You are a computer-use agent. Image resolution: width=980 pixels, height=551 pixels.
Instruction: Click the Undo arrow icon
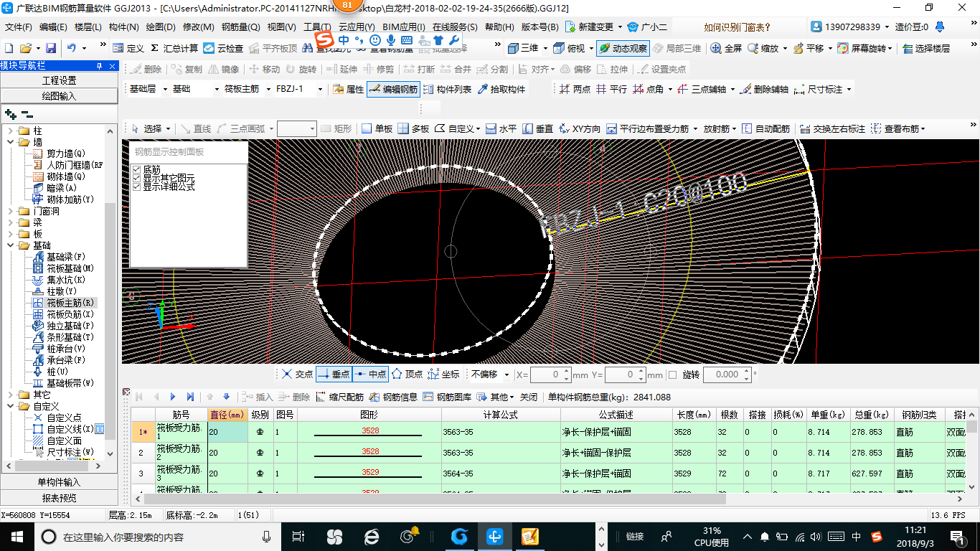pos(72,48)
